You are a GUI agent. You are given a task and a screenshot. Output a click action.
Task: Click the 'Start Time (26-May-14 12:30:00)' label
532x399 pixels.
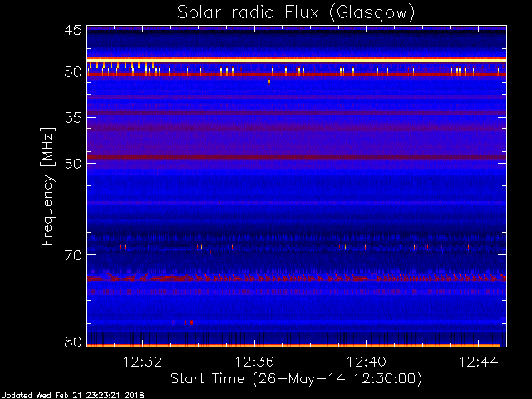pos(296,379)
